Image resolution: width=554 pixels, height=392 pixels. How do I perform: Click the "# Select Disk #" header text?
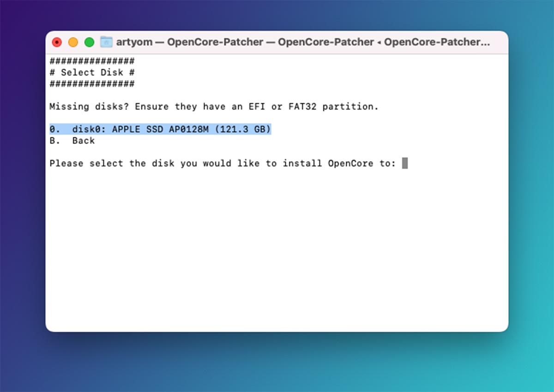coord(92,72)
